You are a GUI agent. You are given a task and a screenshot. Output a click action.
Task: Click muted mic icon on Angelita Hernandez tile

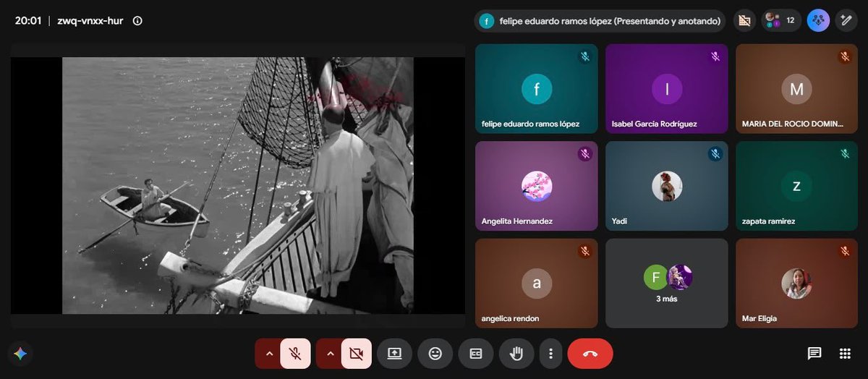pyautogui.click(x=585, y=153)
